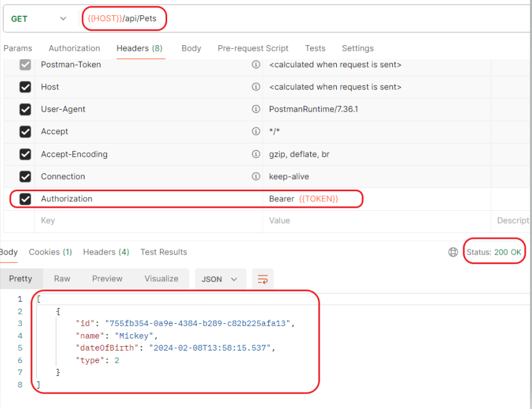This screenshot has width=532, height=409.
Task: Disable the User-Agent header checkbox
Action: point(25,109)
